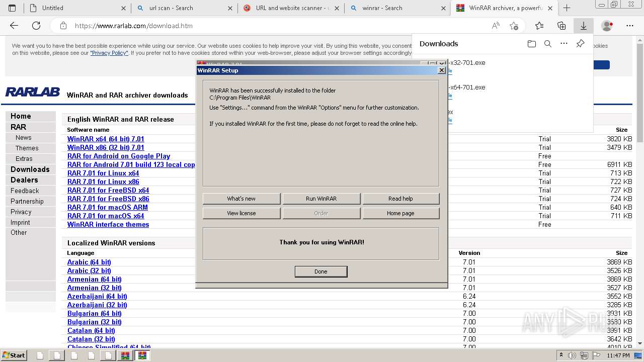
Task: Search downloads using magnifier icon
Action: click(548, 44)
